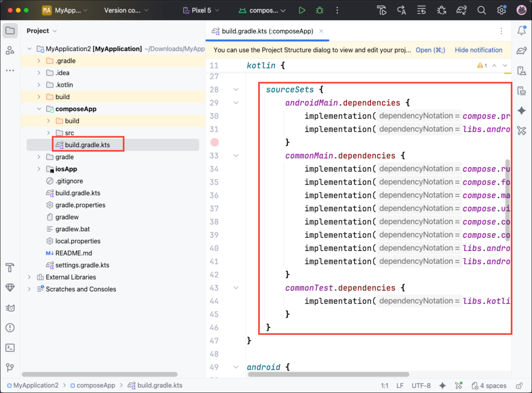Click the Hide notification link

pyautogui.click(x=478, y=50)
